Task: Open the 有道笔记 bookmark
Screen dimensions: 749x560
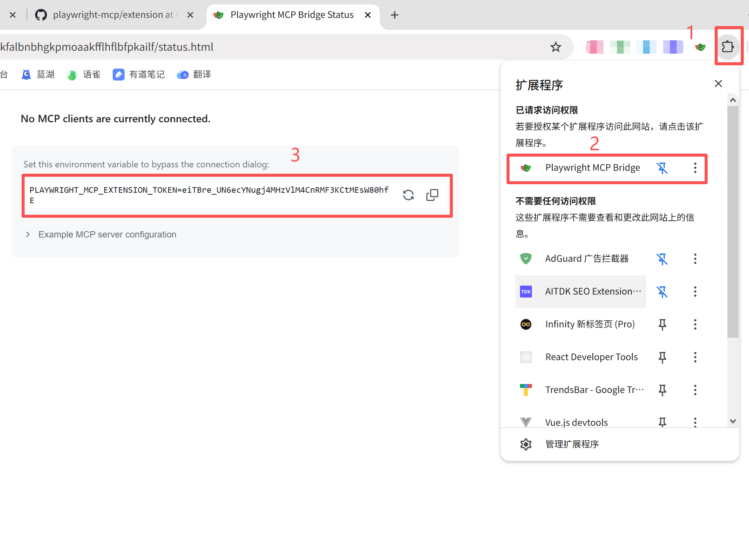Action: coord(139,75)
